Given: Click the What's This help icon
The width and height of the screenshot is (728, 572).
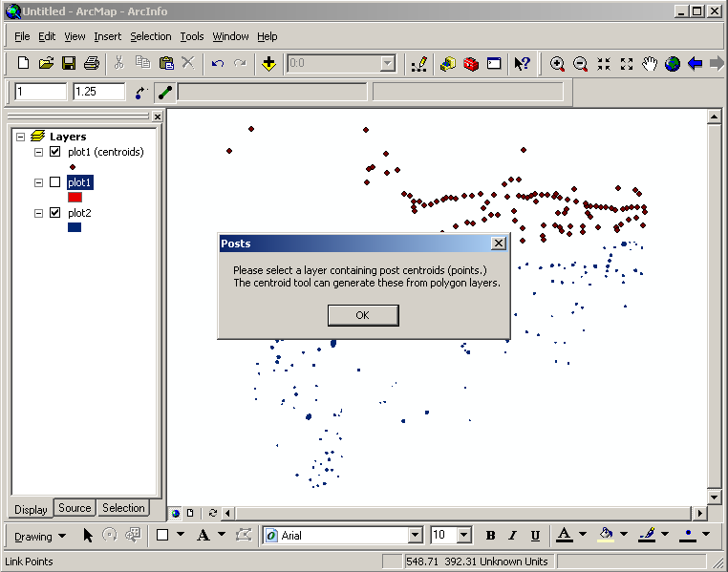Looking at the screenshot, I should pos(522,63).
